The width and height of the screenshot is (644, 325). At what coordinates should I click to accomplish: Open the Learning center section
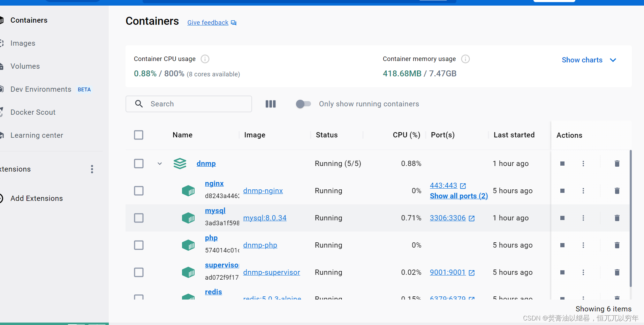pyautogui.click(x=37, y=135)
